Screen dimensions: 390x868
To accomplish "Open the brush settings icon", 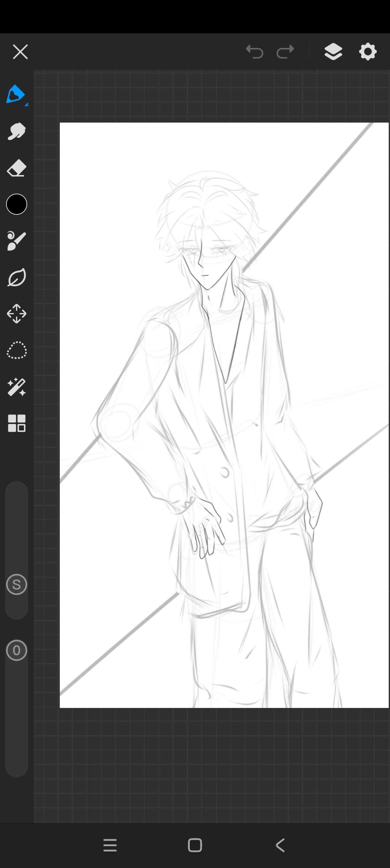I will (17, 241).
